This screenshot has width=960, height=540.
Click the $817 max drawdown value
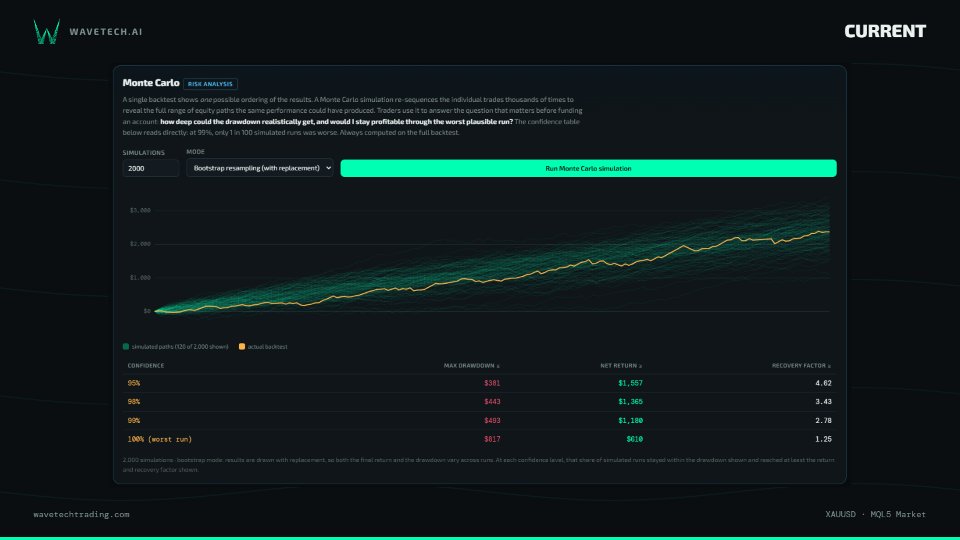click(x=492, y=439)
